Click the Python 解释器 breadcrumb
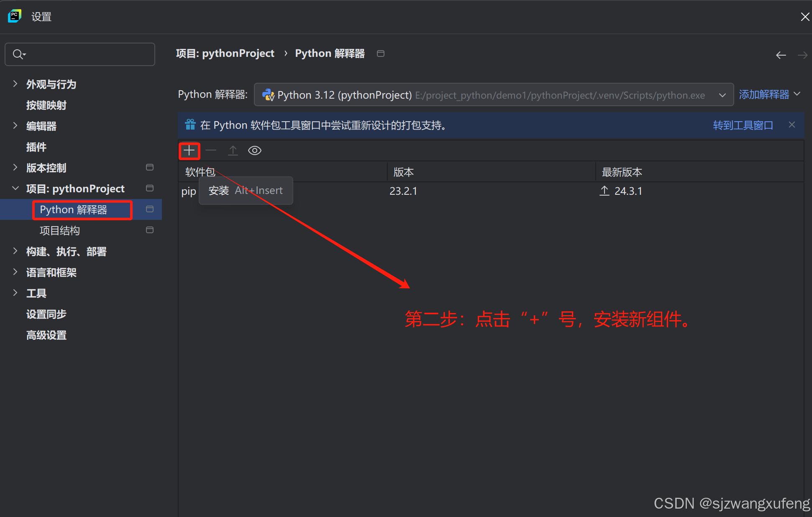 pos(330,53)
